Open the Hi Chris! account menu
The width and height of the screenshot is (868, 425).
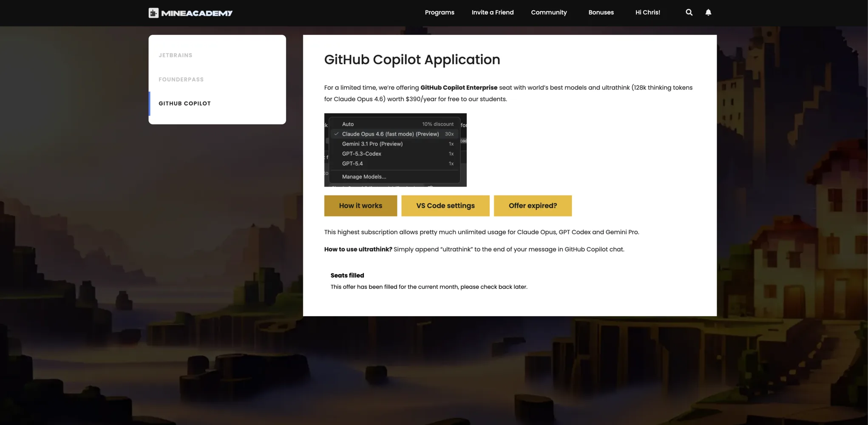tap(648, 12)
